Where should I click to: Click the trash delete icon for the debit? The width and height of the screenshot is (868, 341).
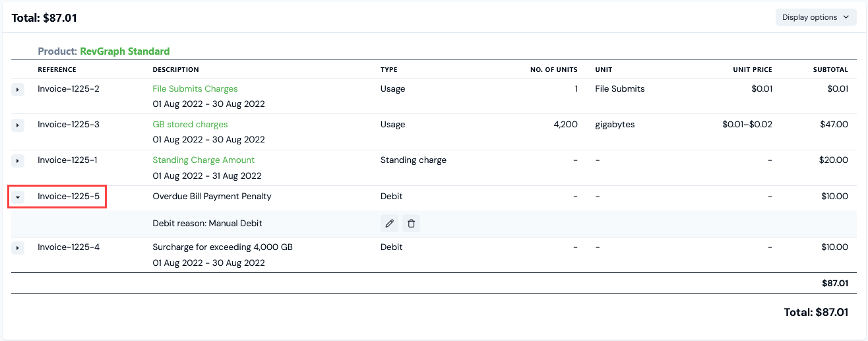pos(412,224)
